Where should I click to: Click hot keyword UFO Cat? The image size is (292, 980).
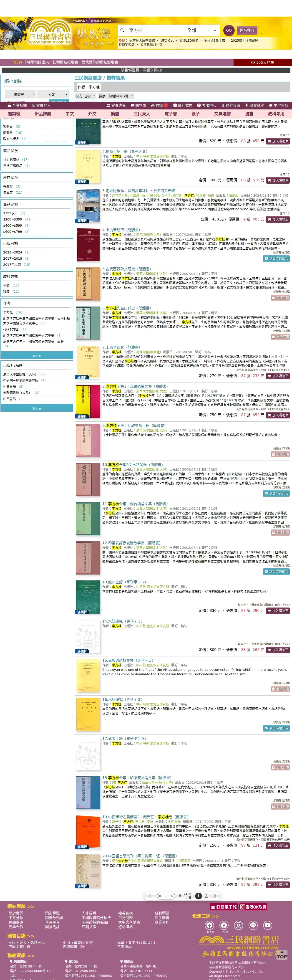pyautogui.click(x=166, y=40)
